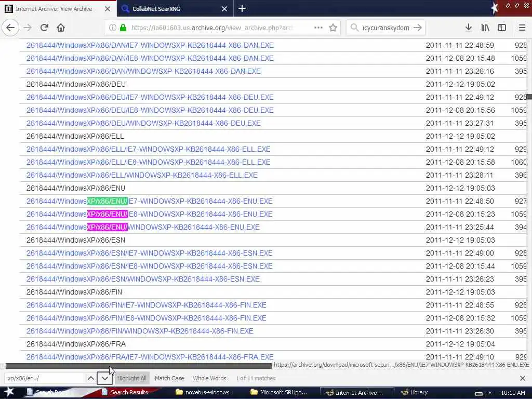Focus the find-in-page text field
The width and height of the screenshot is (532, 399).
(44, 378)
